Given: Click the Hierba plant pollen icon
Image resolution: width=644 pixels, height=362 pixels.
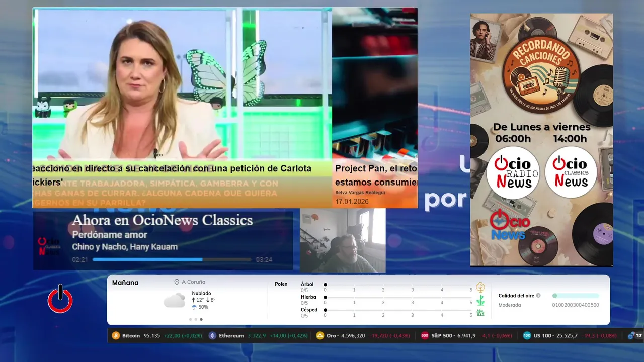Looking at the screenshot, I should (480, 300).
